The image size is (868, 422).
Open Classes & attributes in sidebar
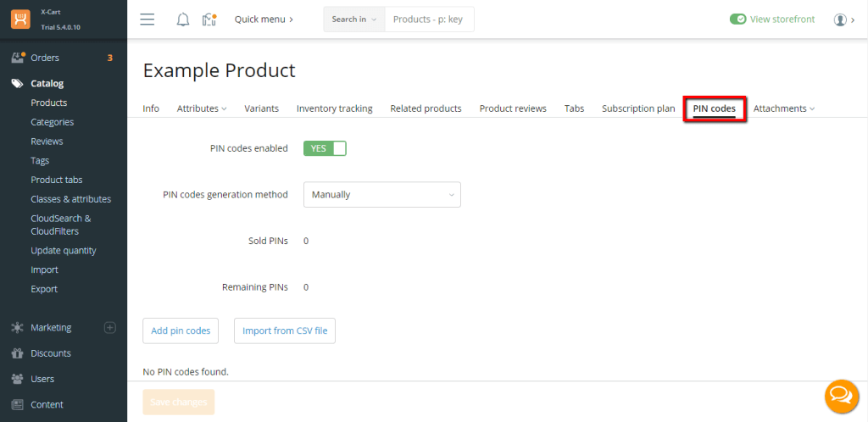[x=71, y=199]
